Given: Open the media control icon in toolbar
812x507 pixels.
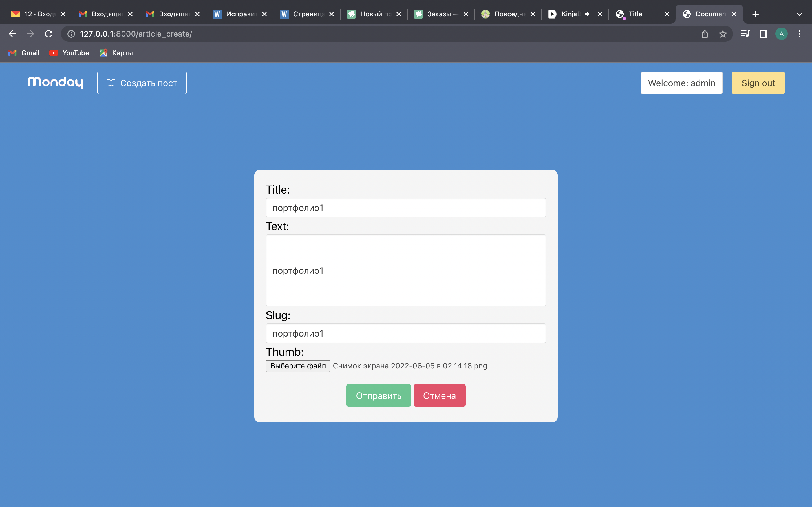Looking at the screenshot, I should pos(745,34).
